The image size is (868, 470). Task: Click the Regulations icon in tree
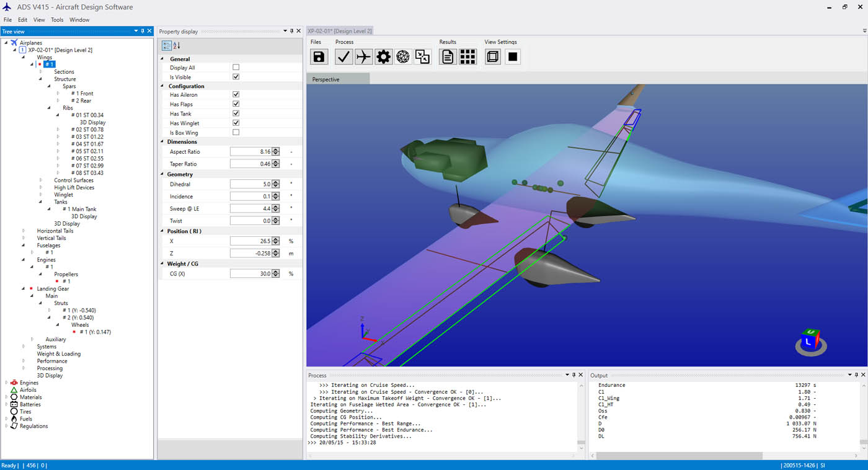click(x=14, y=426)
